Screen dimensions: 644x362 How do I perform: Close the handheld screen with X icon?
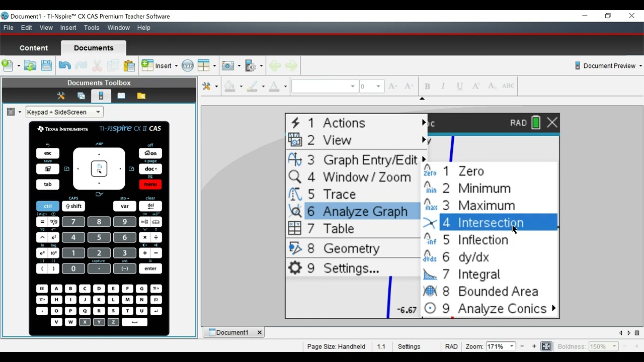click(552, 123)
